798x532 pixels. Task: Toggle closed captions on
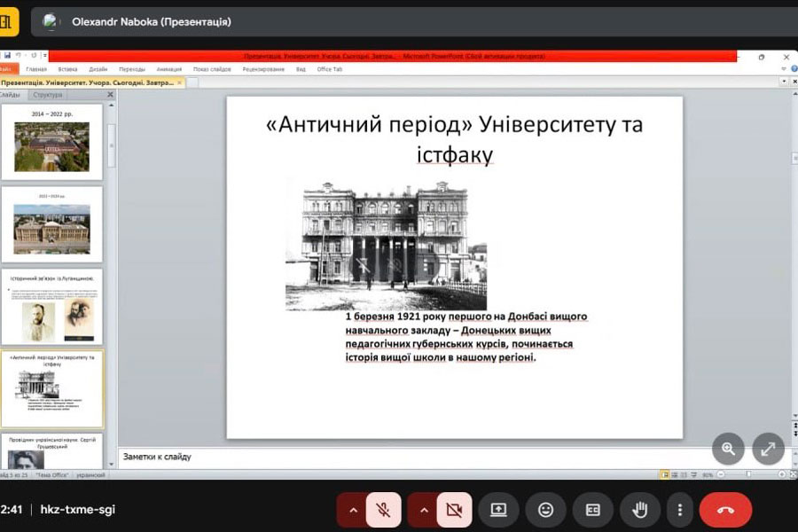click(x=592, y=510)
